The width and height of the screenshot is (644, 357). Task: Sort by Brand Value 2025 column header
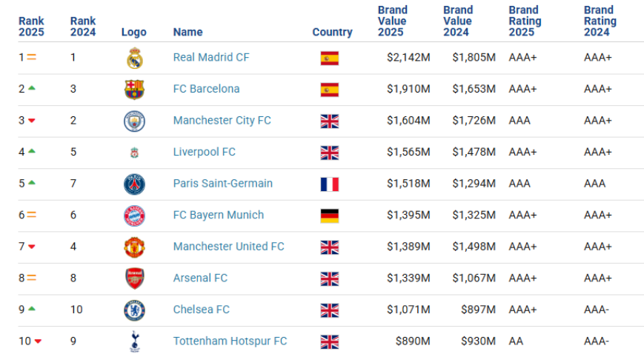point(392,21)
